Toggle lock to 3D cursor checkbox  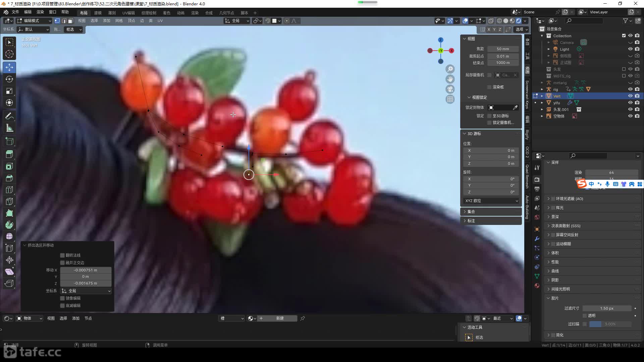489,116
